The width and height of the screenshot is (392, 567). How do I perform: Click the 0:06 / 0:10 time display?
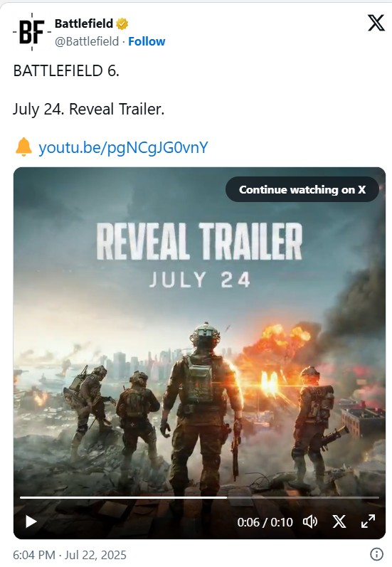(x=265, y=522)
